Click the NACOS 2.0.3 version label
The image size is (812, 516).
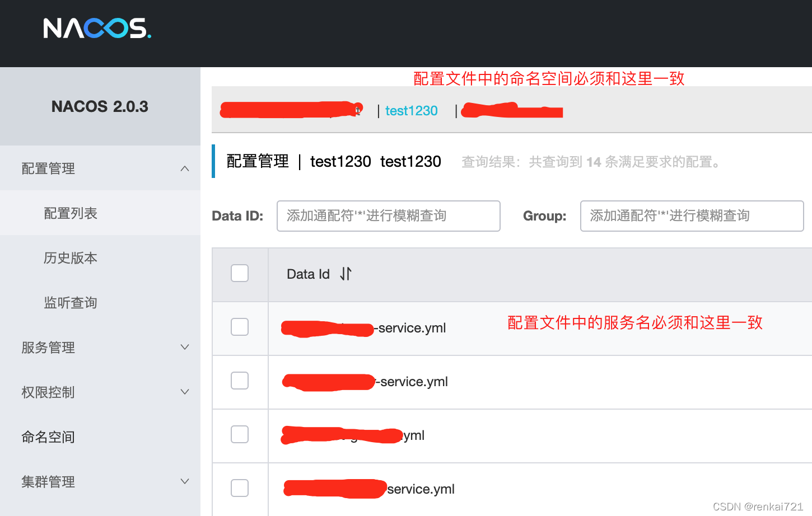100,106
